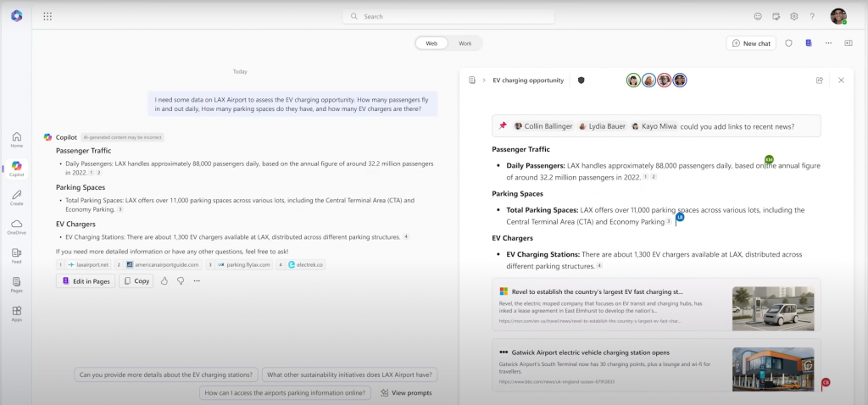Screen dimensions: 868x405
Task: Open the notes icon next to feedback smiley
Action: pos(776,16)
